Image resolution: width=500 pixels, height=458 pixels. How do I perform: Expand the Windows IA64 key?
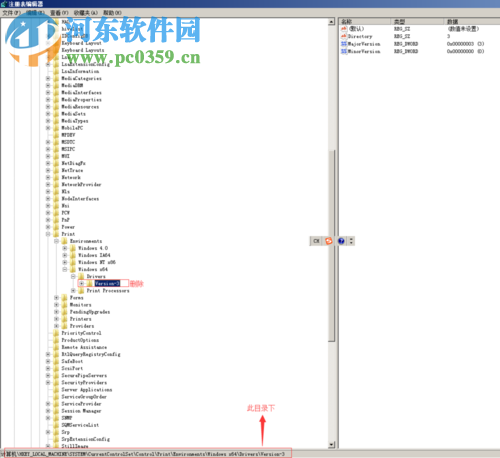pos(65,255)
